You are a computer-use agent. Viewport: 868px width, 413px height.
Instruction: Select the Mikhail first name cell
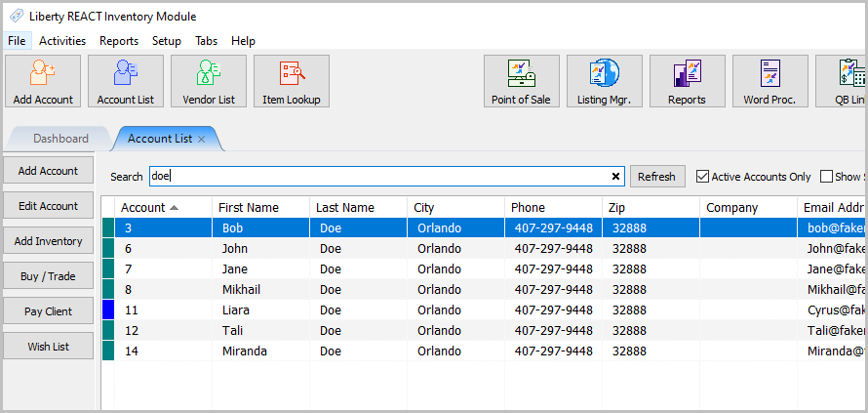pos(260,289)
